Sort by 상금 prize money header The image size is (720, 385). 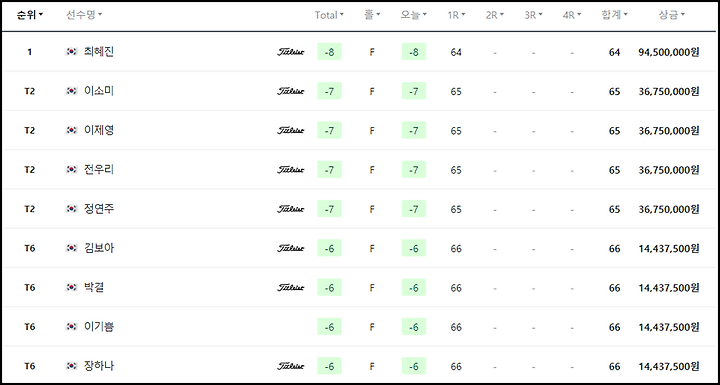(671, 15)
